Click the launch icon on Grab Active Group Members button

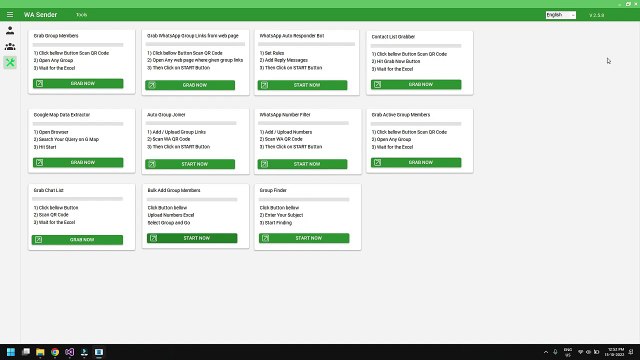(x=377, y=162)
